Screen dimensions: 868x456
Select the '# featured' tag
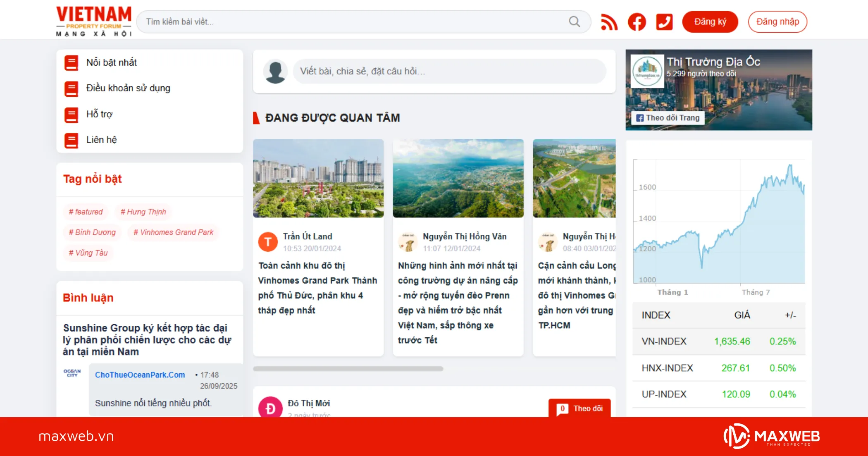(86, 212)
